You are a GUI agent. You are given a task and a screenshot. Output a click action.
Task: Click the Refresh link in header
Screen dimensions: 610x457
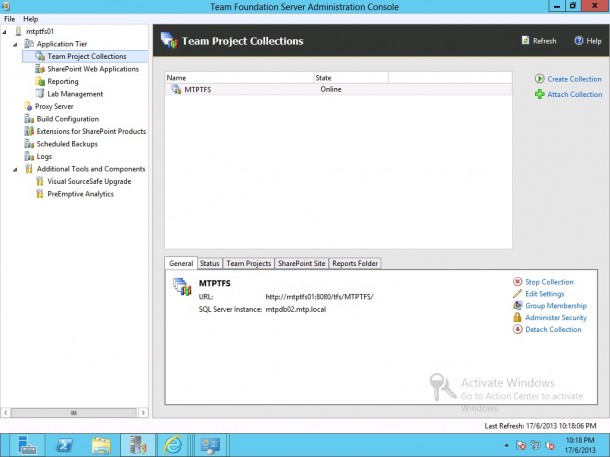point(539,41)
